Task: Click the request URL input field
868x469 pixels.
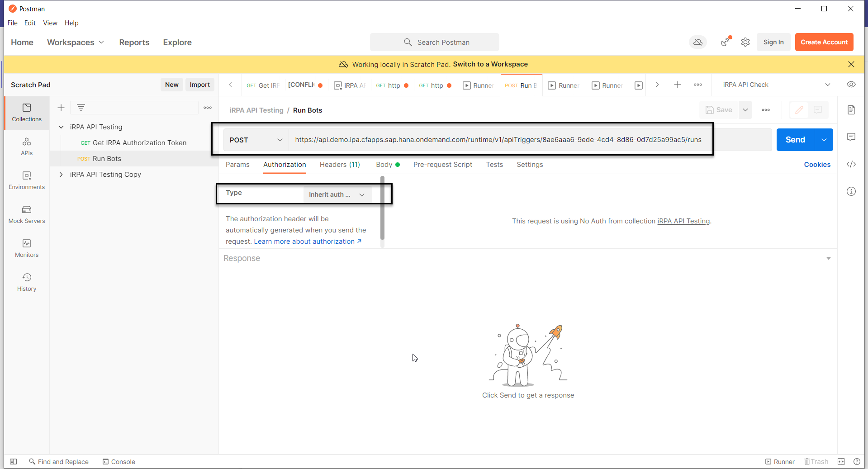Action: 530,140
